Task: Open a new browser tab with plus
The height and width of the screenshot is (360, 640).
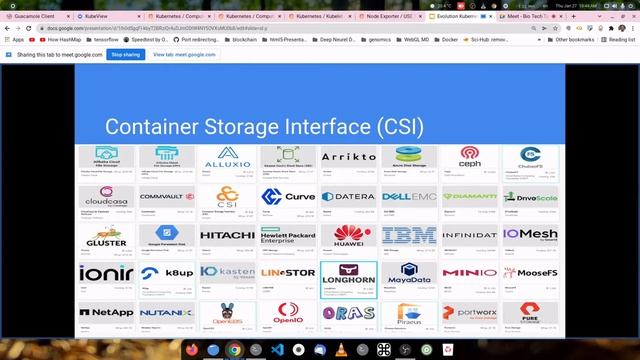Action: (x=573, y=16)
